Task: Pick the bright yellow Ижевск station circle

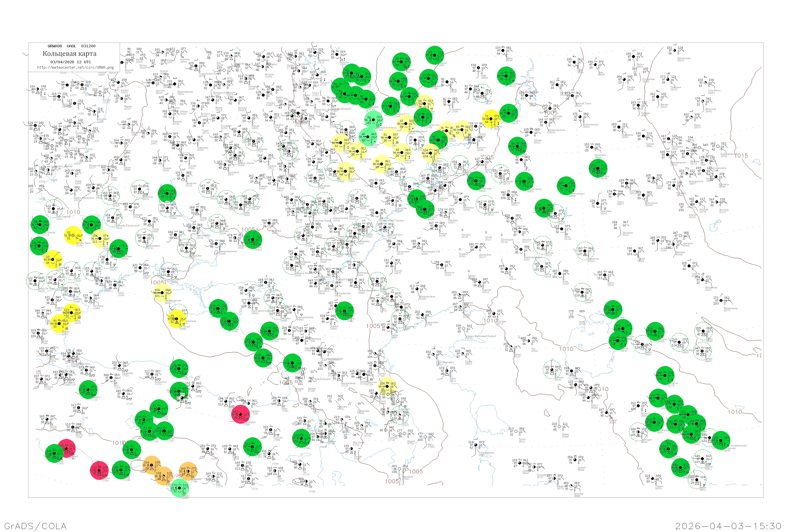Action: pyautogui.click(x=491, y=119)
